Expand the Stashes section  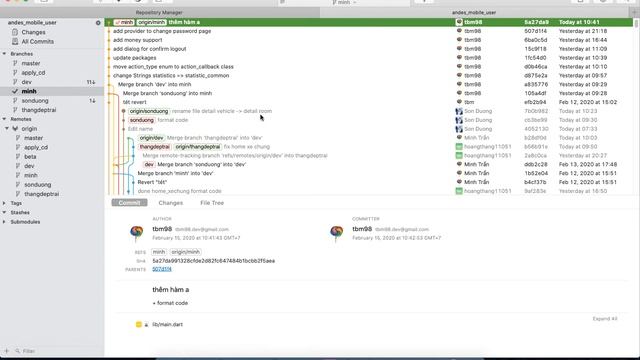(x=4, y=212)
